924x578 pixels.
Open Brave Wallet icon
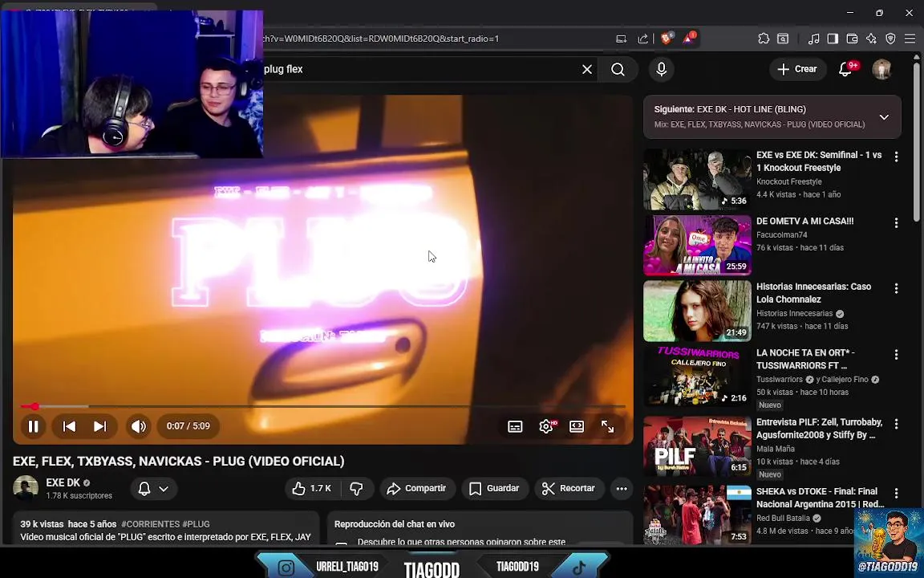(852, 39)
